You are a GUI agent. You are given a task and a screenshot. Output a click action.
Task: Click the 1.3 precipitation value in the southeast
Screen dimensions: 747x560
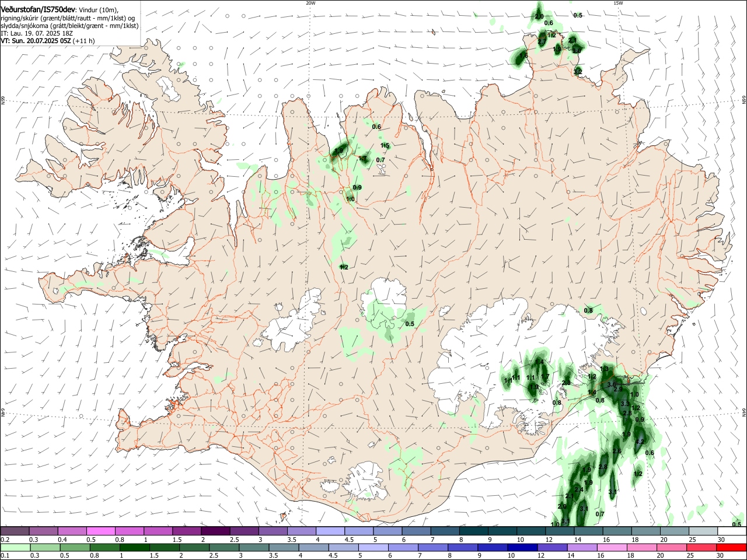tap(604, 369)
